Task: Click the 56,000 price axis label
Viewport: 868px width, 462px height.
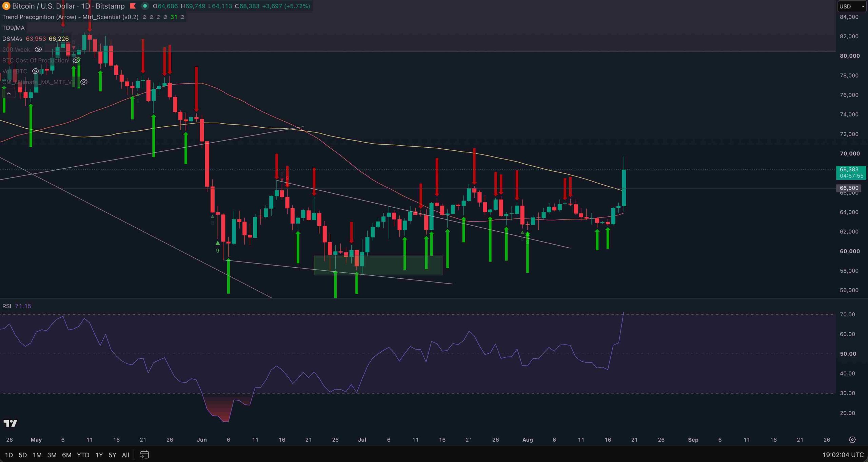Action: tap(849, 290)
